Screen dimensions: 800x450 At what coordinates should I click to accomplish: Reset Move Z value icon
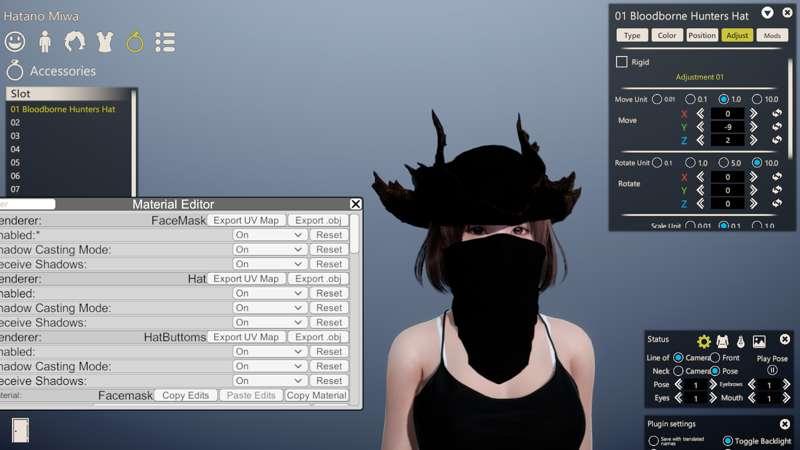tap(777, 140)
